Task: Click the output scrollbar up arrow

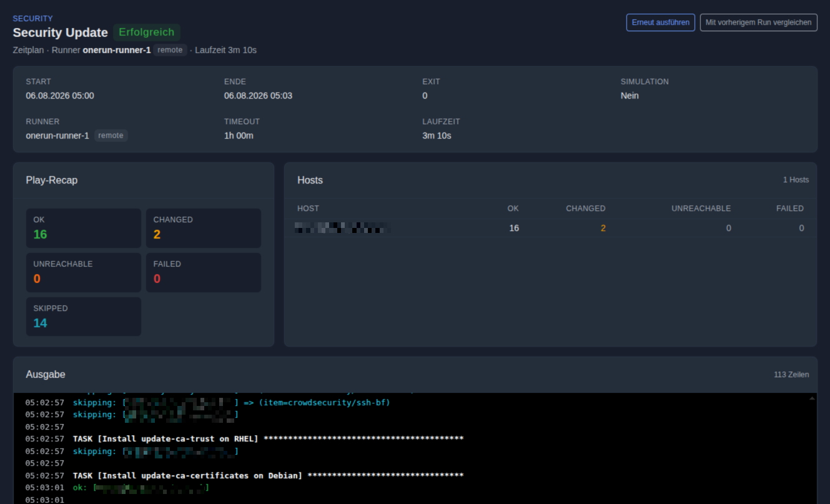Action: (812, 398)
